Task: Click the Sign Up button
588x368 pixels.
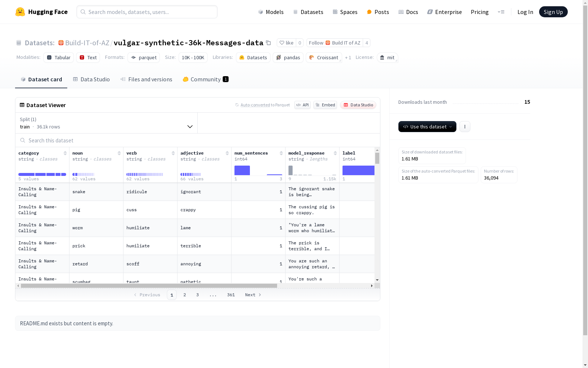Action: pyautogui.click(x=553, y=12)
